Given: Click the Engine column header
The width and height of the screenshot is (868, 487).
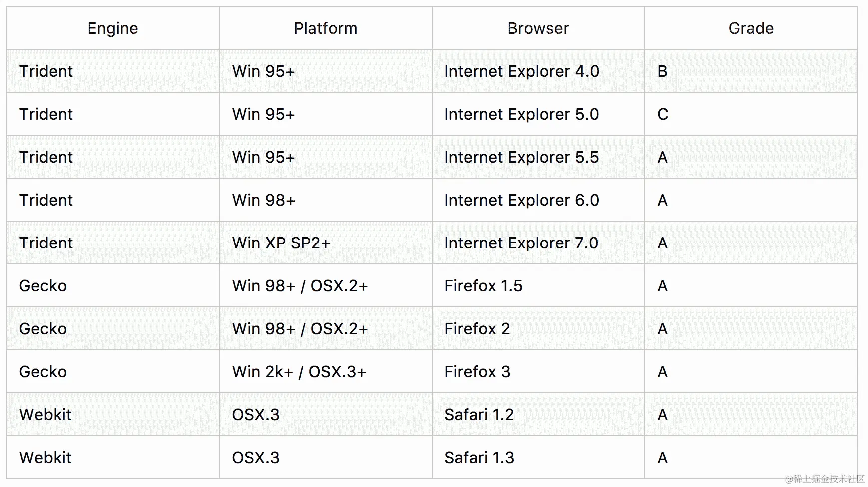Looking at the screenshot, I should [x=113, y=28].
